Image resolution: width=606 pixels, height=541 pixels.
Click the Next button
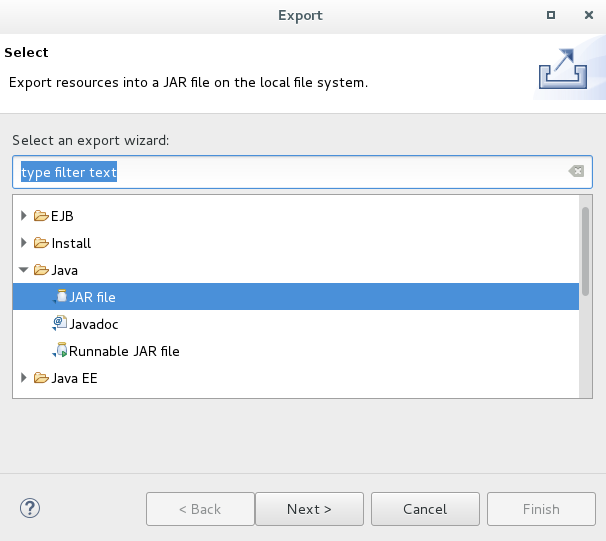(309, 509)
